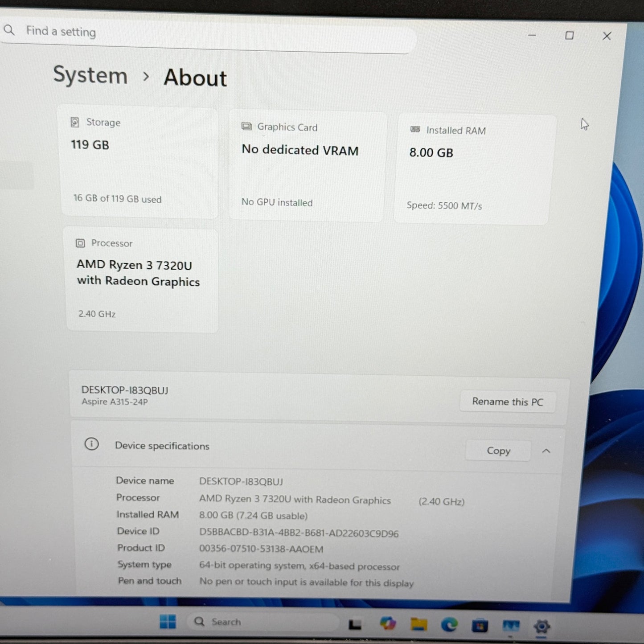644x644 pixels.
Task: Focus the Find a setting search field
Action: point(208,37)
